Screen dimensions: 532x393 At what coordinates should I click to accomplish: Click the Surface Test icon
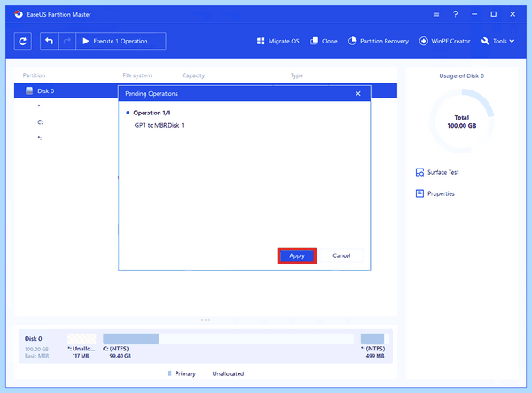pyautogui.click(x=419, y=172)
